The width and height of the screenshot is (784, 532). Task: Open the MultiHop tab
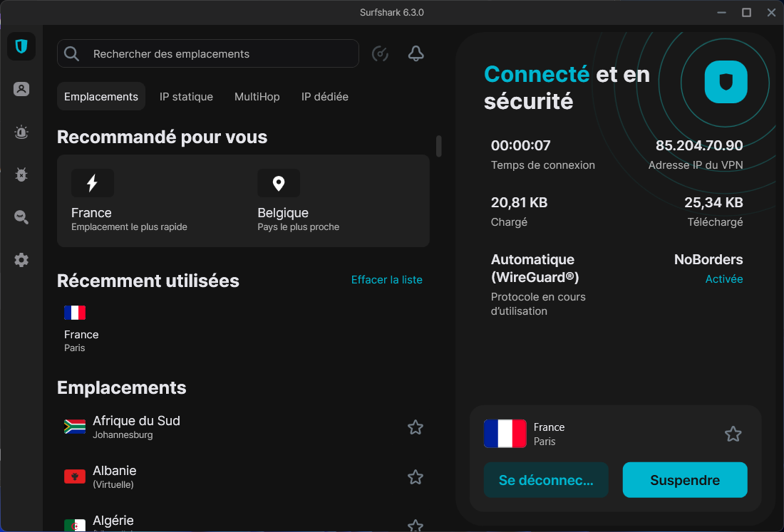pyautogui.click(x=257, y=96)
